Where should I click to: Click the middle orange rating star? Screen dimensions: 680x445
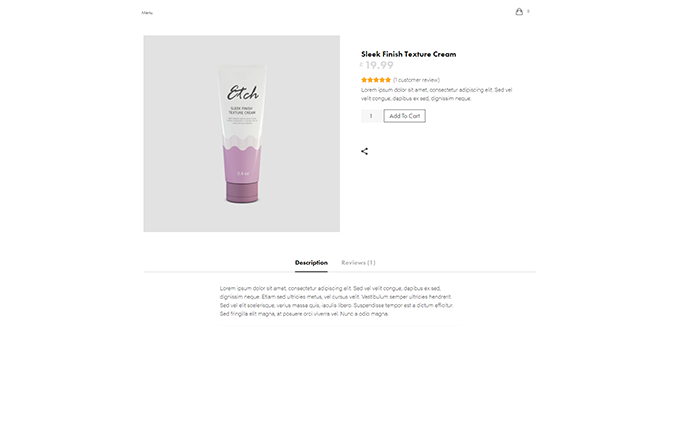point(376,80)
